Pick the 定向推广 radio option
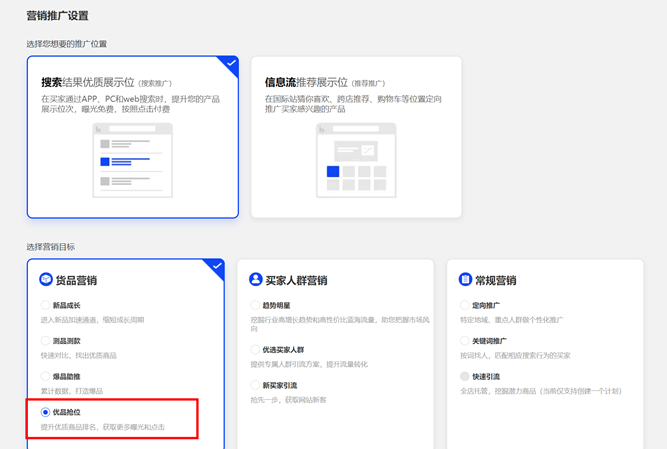Screen dimensions: 667x449 tap(465, 306)
